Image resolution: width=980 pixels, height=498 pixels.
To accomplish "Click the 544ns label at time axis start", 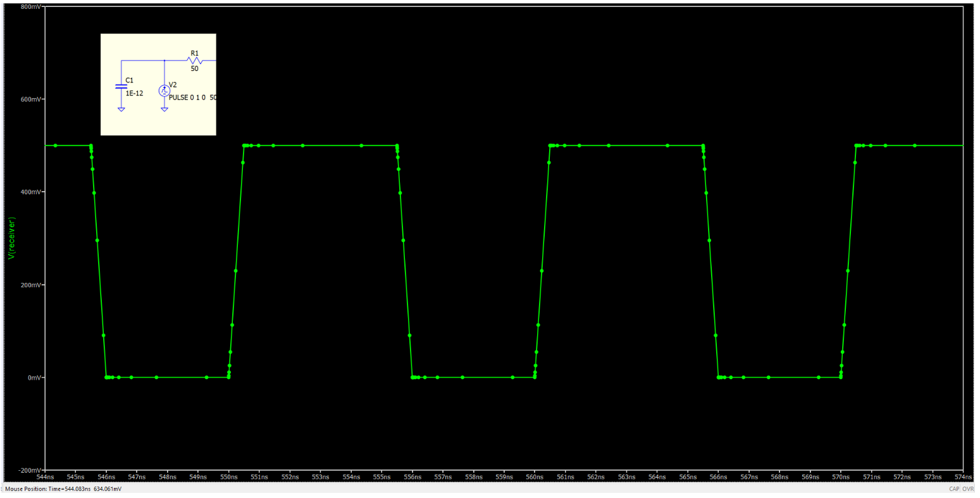I will pos(46,476).
